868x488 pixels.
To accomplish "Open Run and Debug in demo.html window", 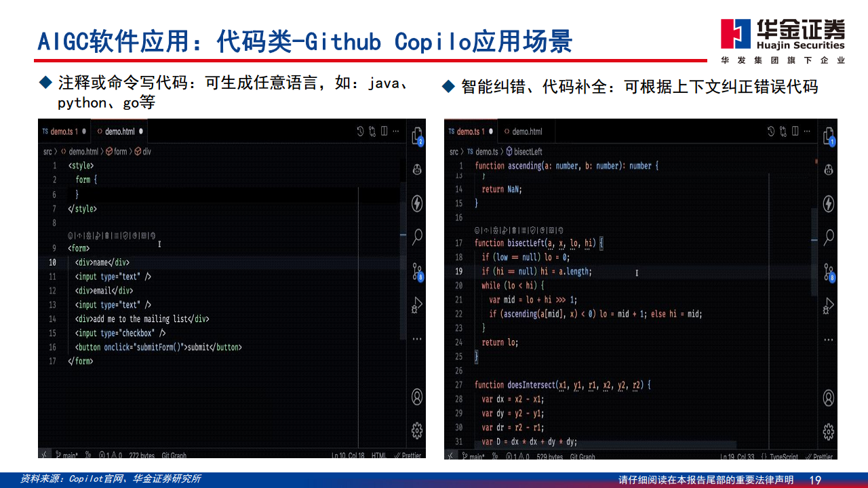I will (x=417, y=306).
